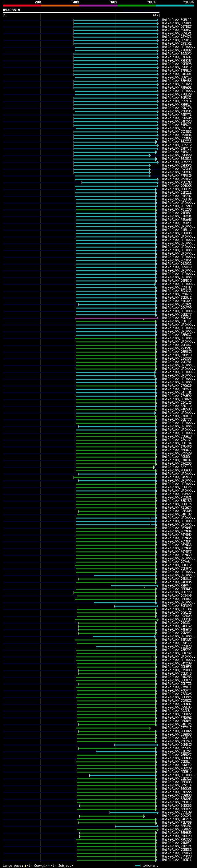197x868 pixels.
Task: Select the UniRef100_B9HRK9 label
Action: point(177,155)
